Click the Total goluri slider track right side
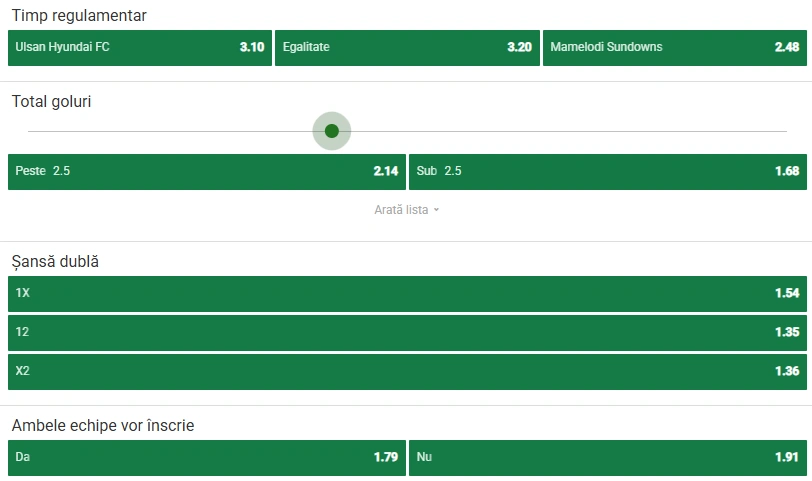 (570, 131)
